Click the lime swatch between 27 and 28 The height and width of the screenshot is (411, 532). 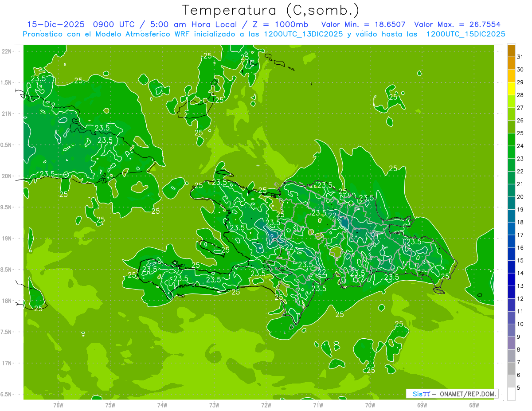point(511,102)
